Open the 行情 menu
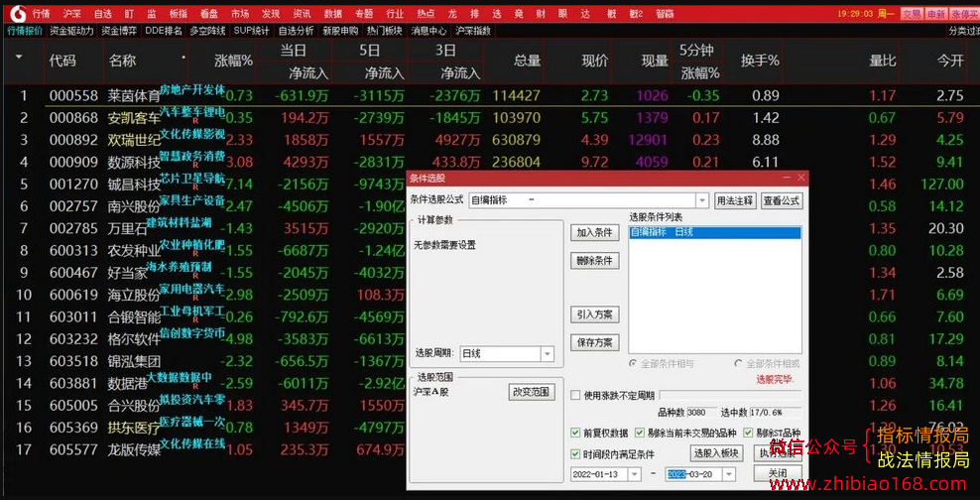 42,13
